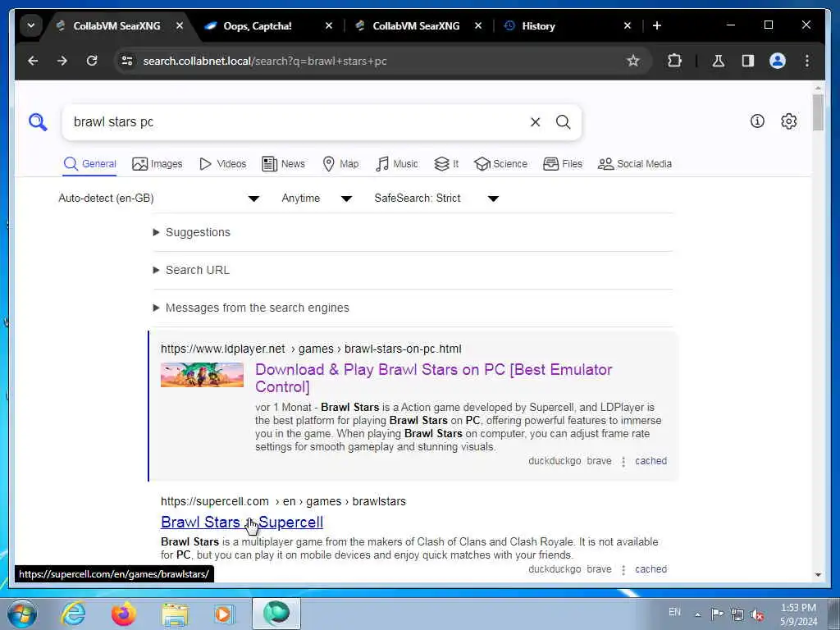Open the Chrome profile avatar
Image resolution: width=840 pixels, height=630 pixels.
point(778,61)
